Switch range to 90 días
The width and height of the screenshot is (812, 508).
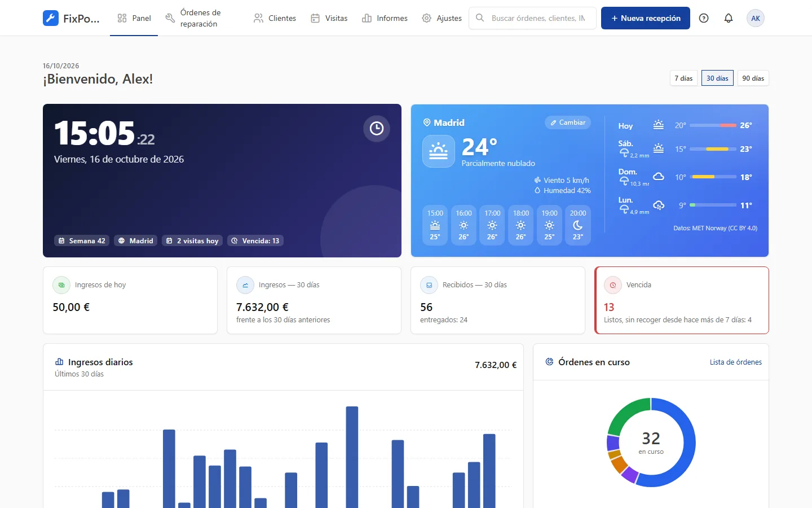click(x=753, y=78)
